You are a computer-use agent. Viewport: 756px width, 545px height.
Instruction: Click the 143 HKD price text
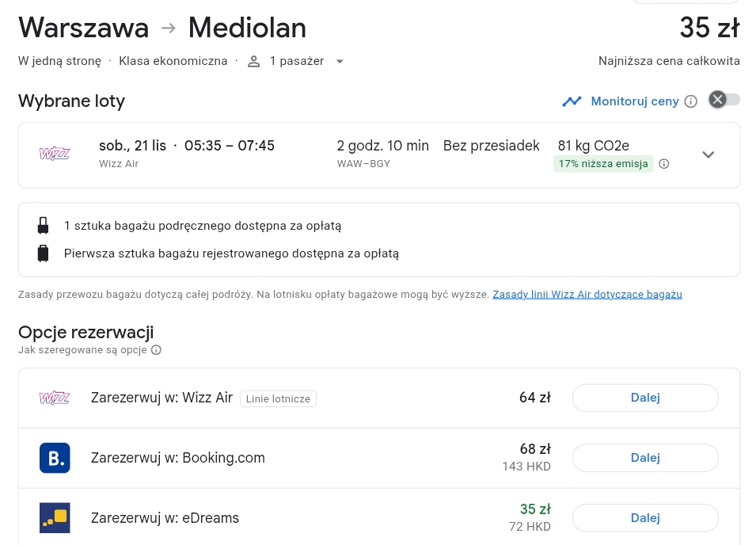(x=526, y=467)
